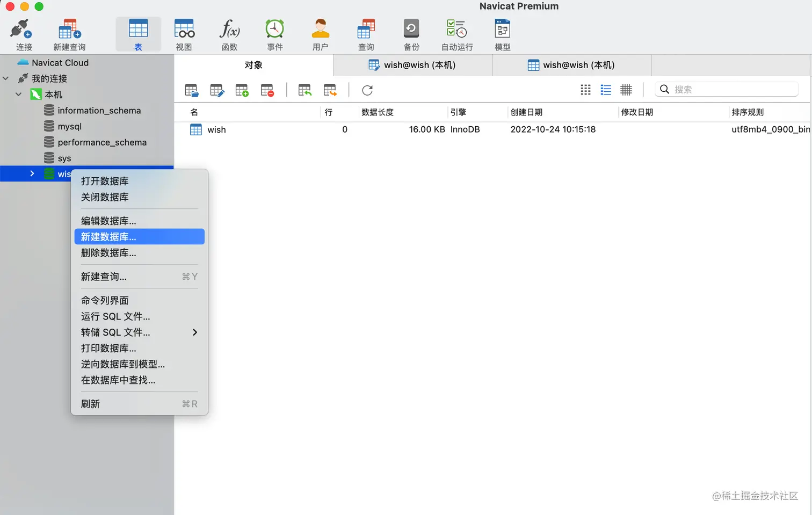Click the open table icon
Image resolution: width=812 pixels, height=515 pixels.
pyautogui.click(x=192, y=90)
